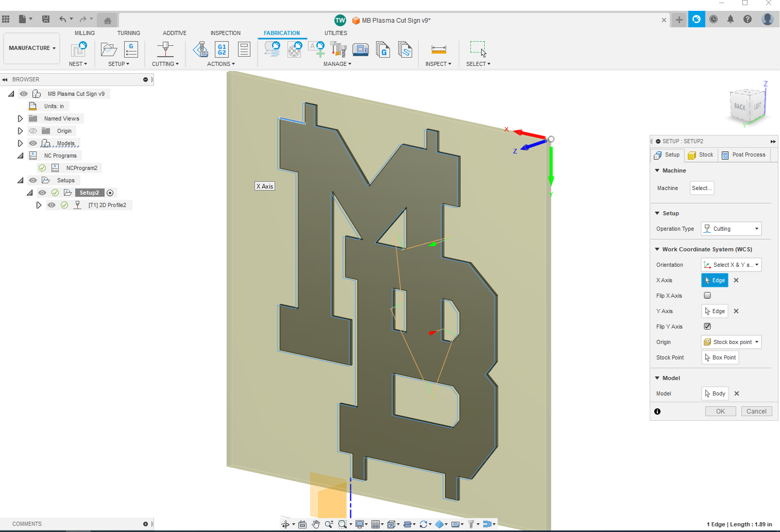The image size is (780, 532).
Task: Open Grid and Snaps settings
Action: pos(376,524)
